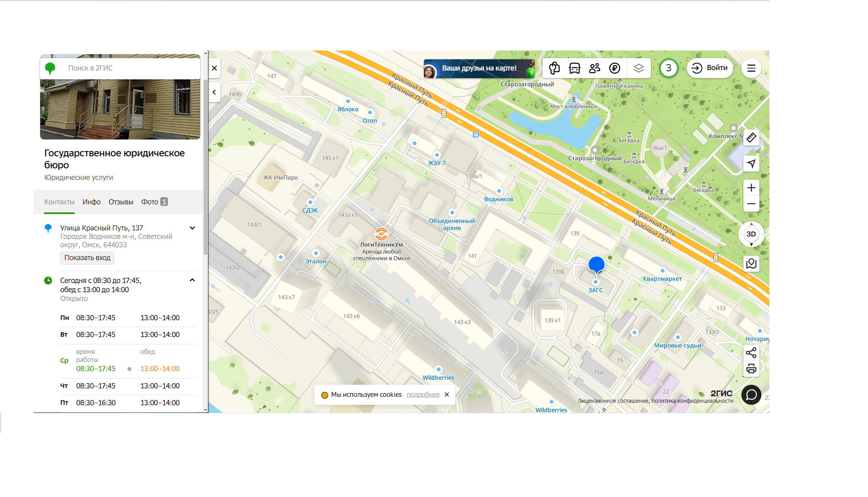This screenshot has width=868, height=497.
Task: Click the blue location marker on map
Action: (596, 265)
